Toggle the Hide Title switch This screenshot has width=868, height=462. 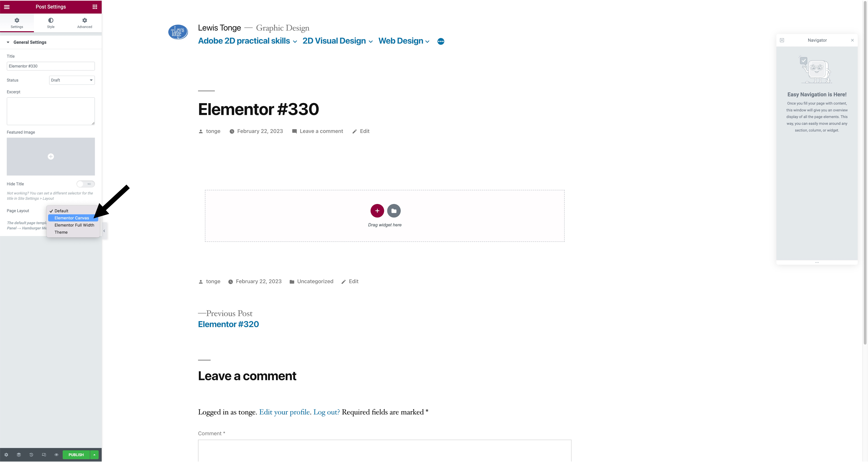(x=85, y=184)
